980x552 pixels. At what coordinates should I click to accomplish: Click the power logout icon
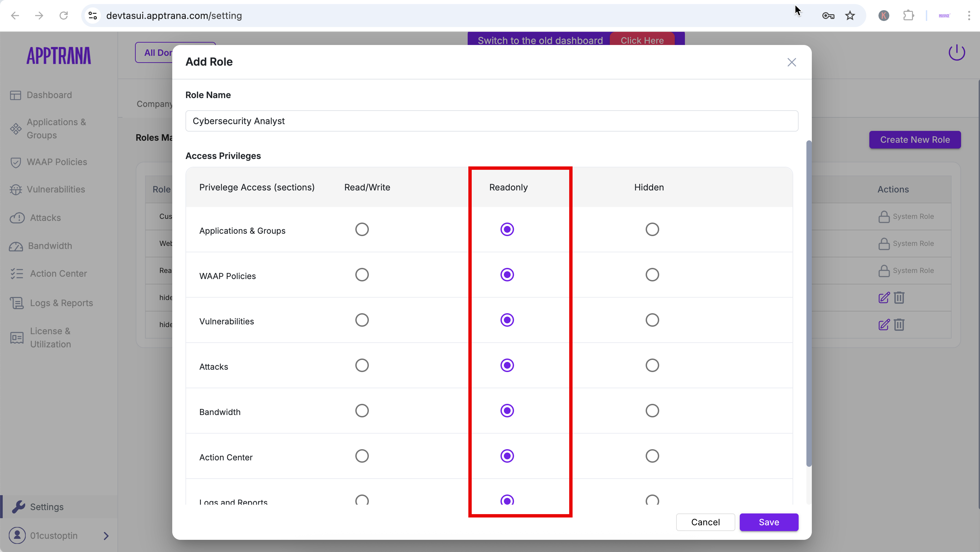(956, 52)
